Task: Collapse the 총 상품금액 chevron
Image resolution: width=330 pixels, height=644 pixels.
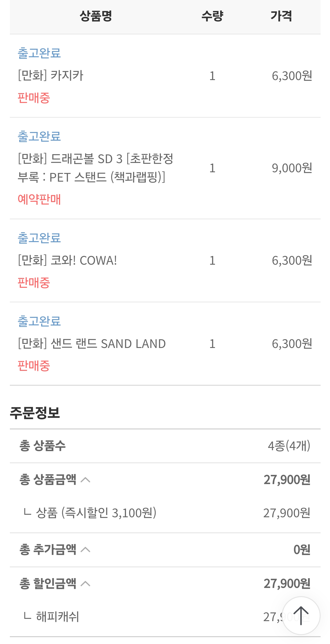Action: pos(85,480)
